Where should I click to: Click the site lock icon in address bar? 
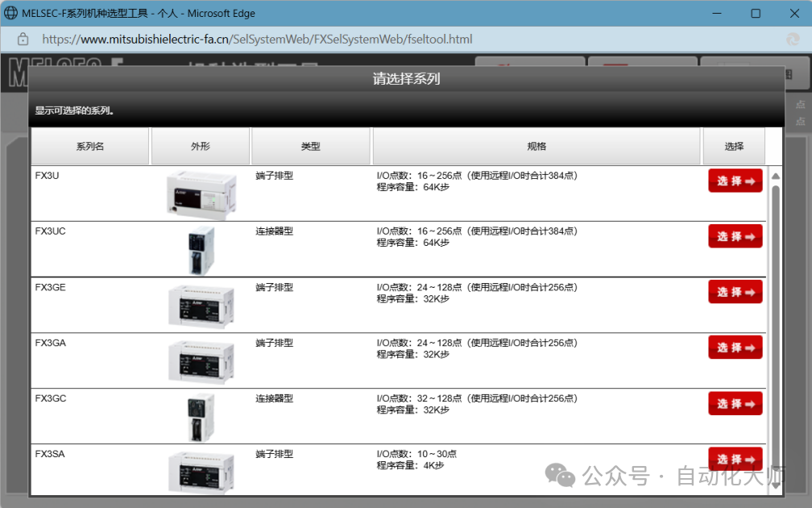pos(23,39)
